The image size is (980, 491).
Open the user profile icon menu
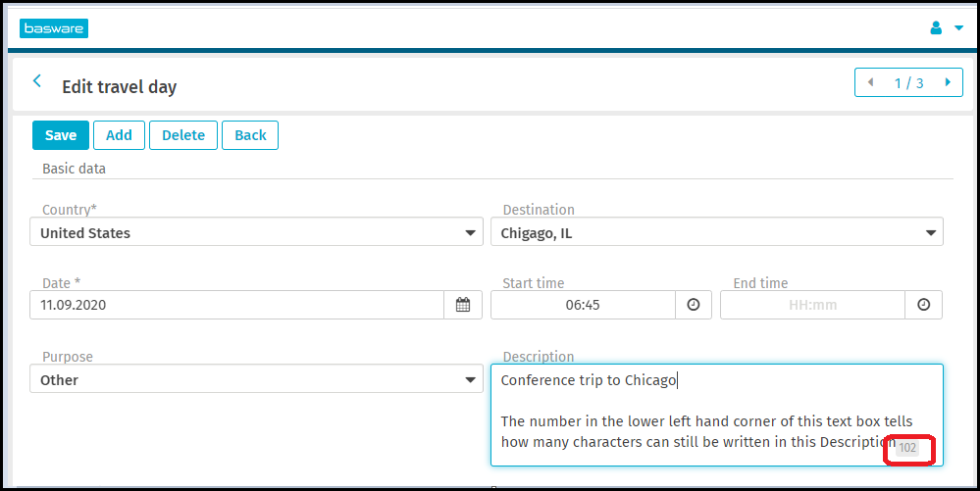(x=936, y=28)
